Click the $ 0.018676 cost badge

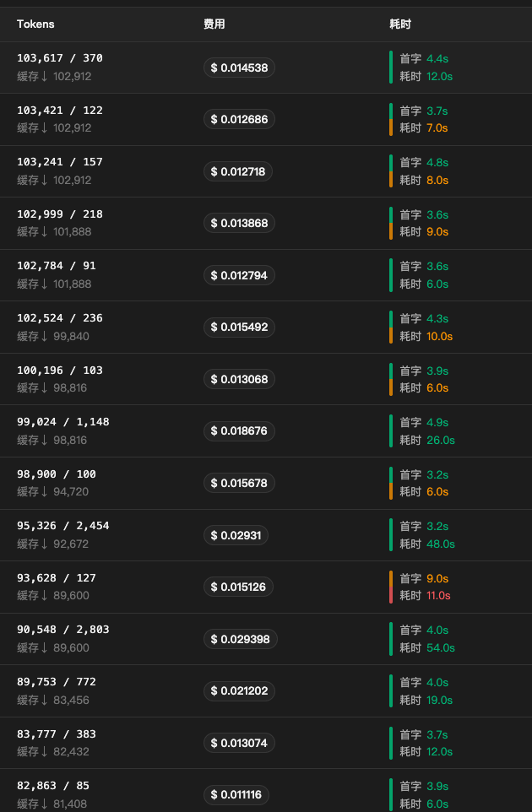coord(239,430)
